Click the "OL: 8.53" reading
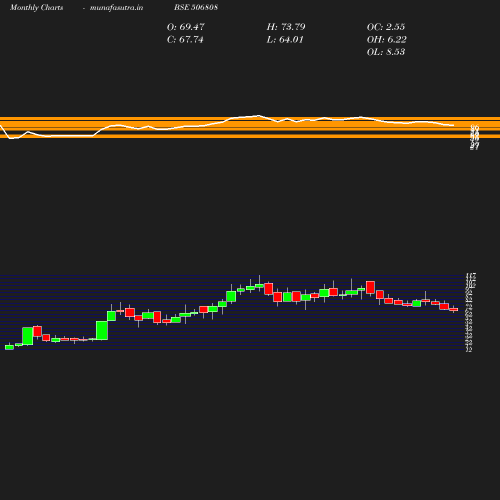 (386, 52)
